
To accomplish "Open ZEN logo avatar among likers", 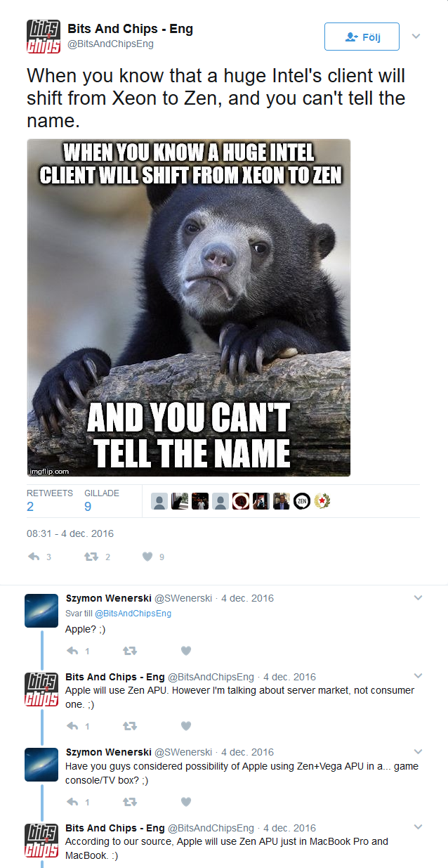I will pos(302,501).
